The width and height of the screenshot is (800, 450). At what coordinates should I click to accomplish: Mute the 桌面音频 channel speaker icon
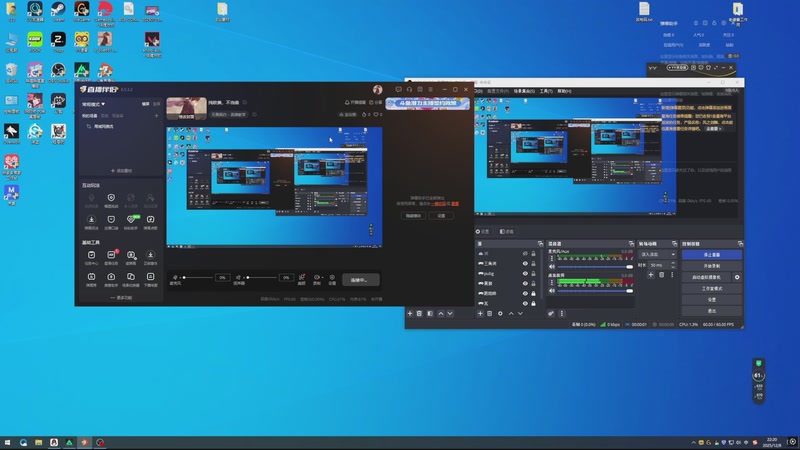[552, 291]
